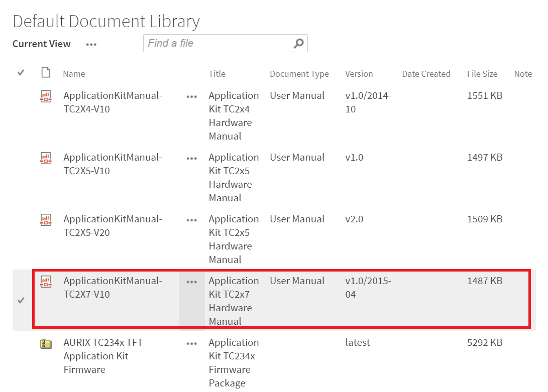Open the ellipsis menu for ApplicationKitManual-TC2X5-V10
This screenshot has width=548, height=392.
pos(191,159)
